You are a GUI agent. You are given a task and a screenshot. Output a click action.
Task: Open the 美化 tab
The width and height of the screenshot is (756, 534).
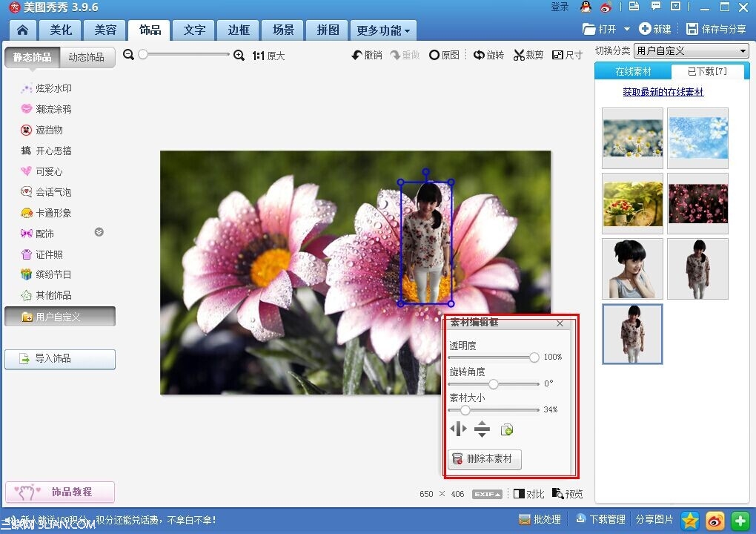pos(61,30)
